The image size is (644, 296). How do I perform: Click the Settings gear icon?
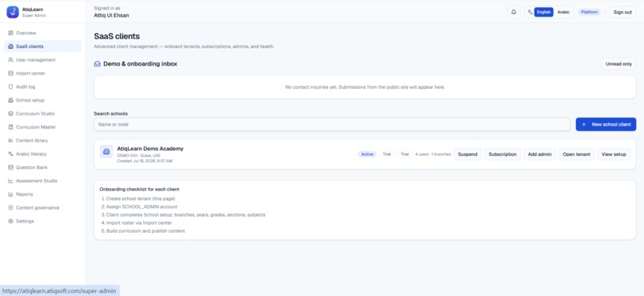pyautogui.click(x=10, y=221)
